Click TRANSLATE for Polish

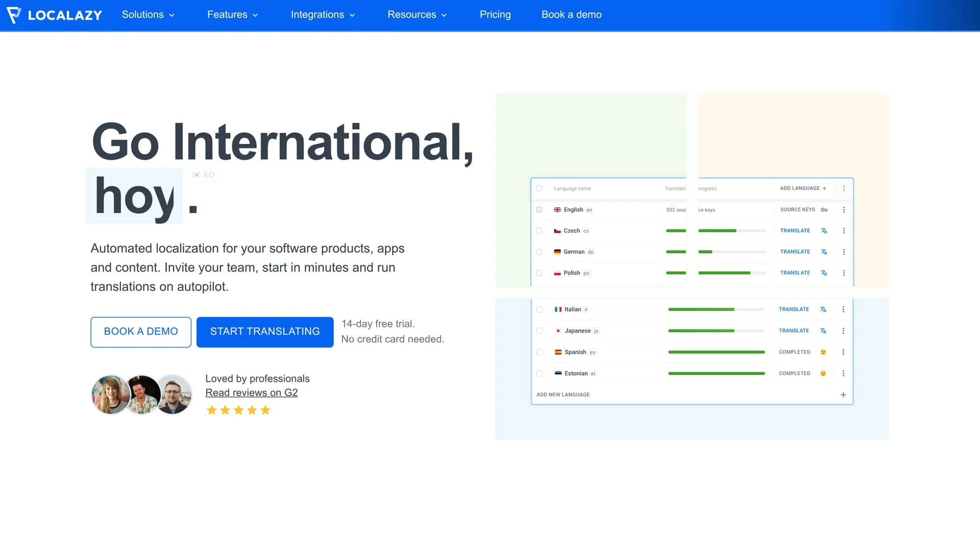tap(795, 273)
